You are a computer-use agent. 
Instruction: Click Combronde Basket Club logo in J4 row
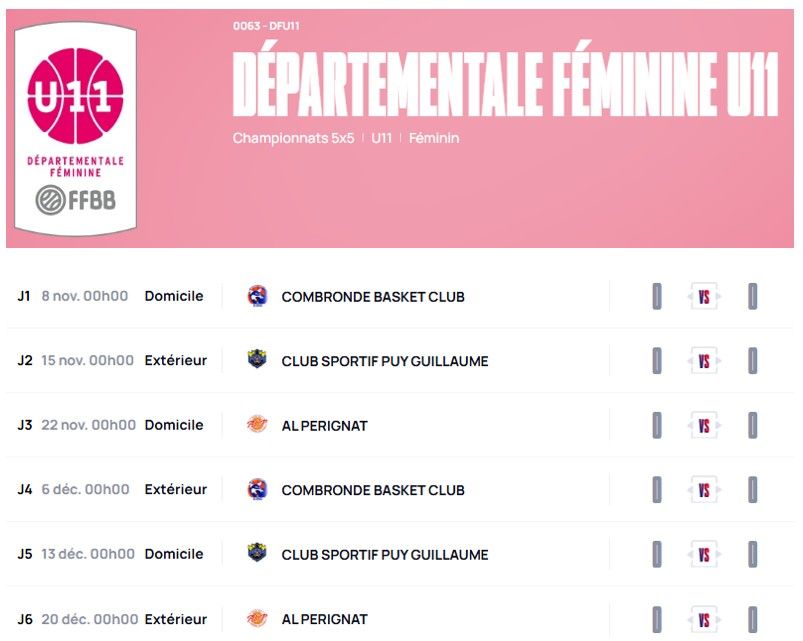pyautogui.click(x=257, y=489)
